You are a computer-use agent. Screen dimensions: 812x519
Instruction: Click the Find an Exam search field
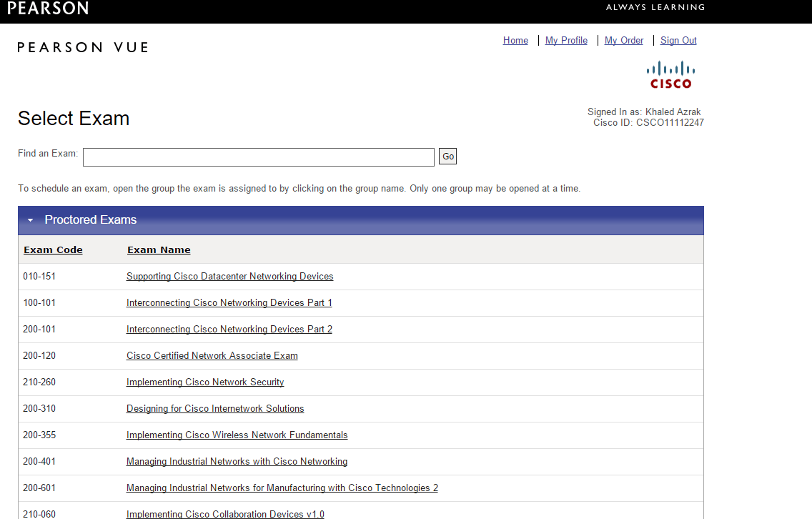(259, 157)
